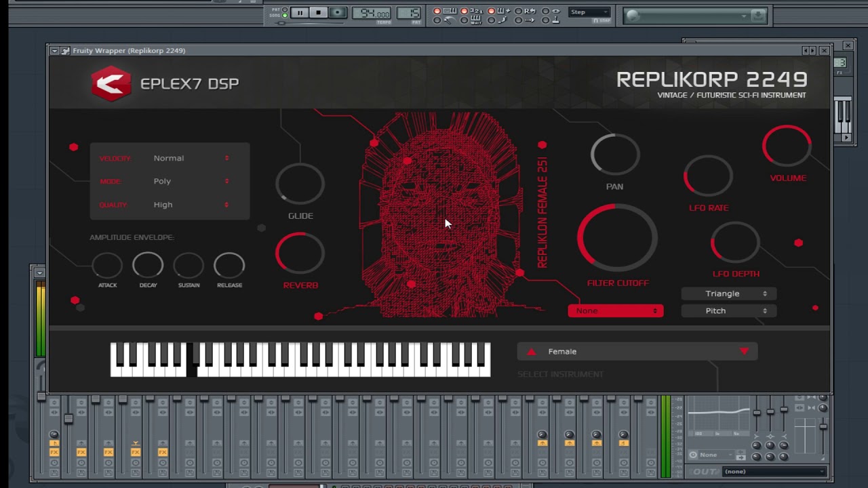
Task: Click the next preset arrow in wrapper title bar
Action: (811, 51)
